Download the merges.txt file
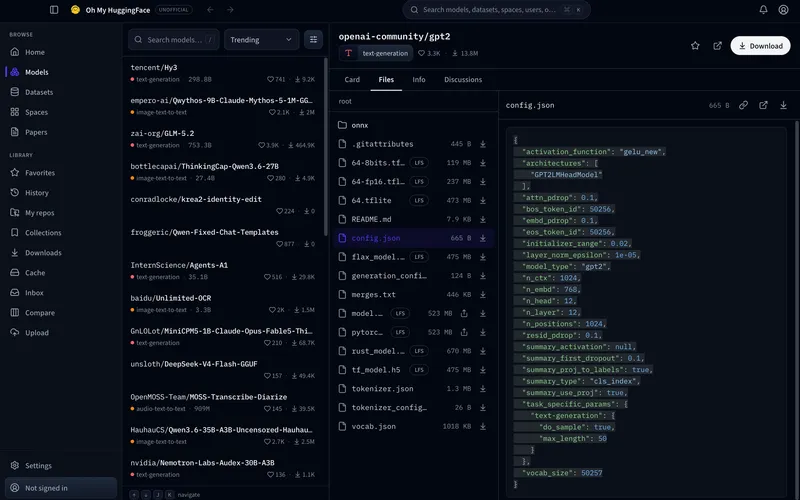 [x=483, y=295]
